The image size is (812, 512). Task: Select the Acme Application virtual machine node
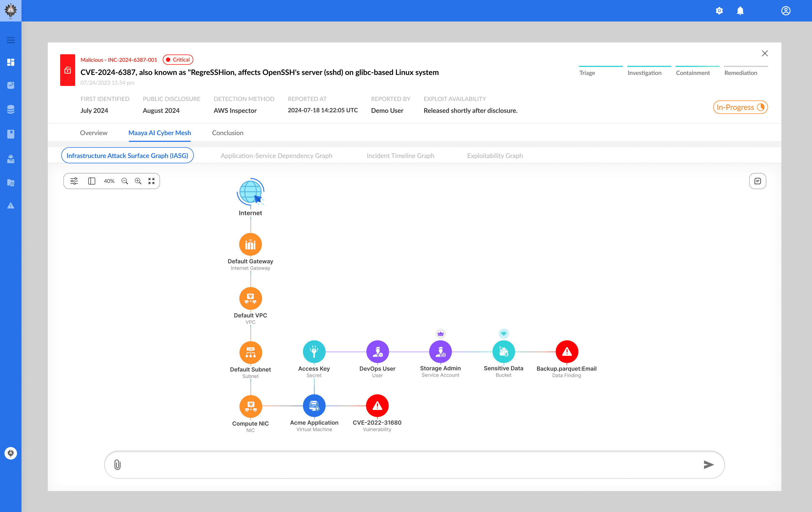pyautogui.click(x=314, y=406)
